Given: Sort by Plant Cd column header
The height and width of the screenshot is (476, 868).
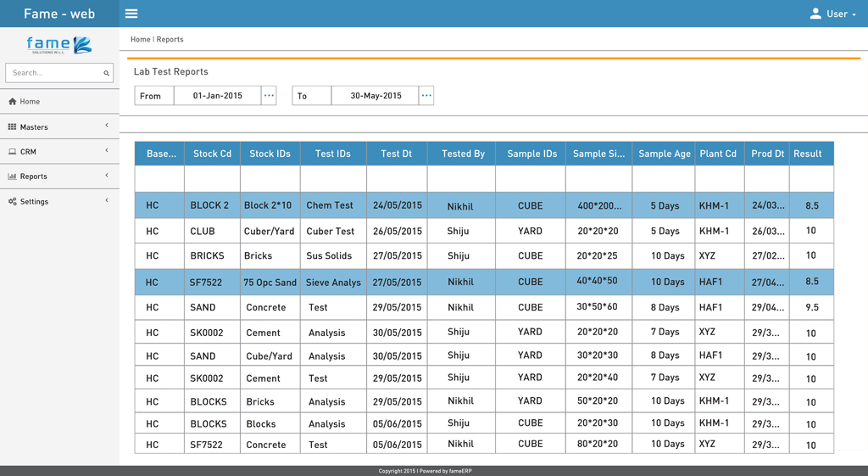Looking at the screenshot, I should click(x=718, y=154).
